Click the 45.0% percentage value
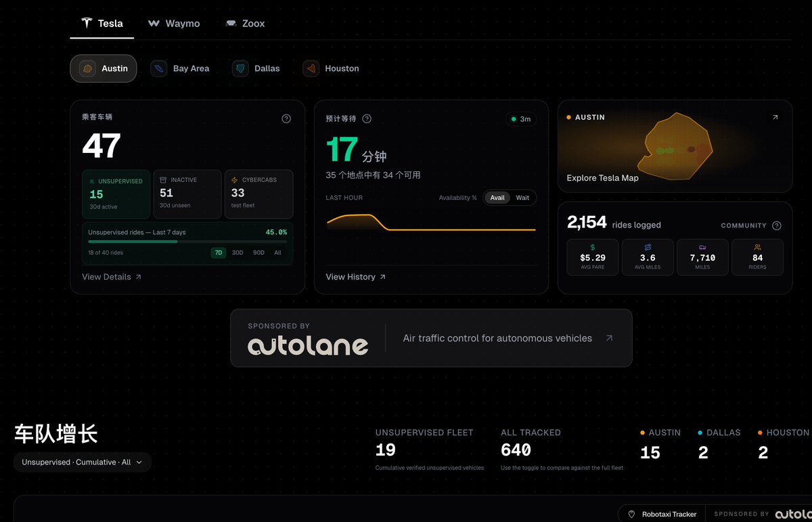 (x=276, y=232)
